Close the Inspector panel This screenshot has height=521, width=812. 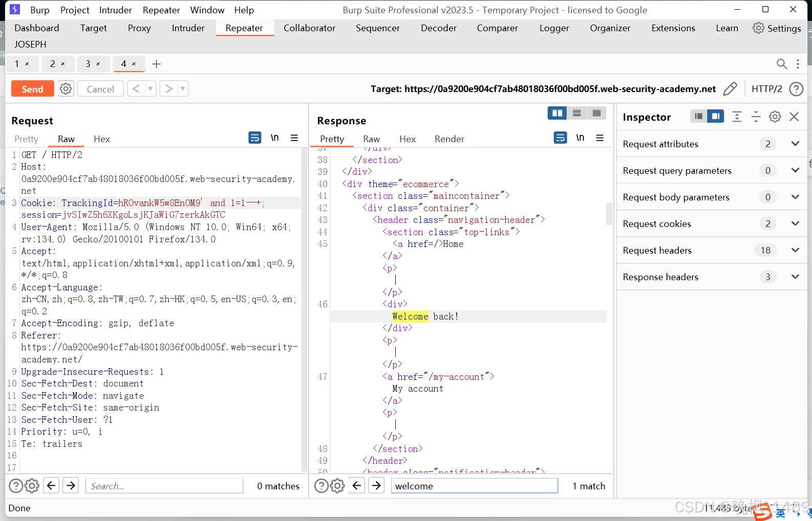click(x=794, y=117)
